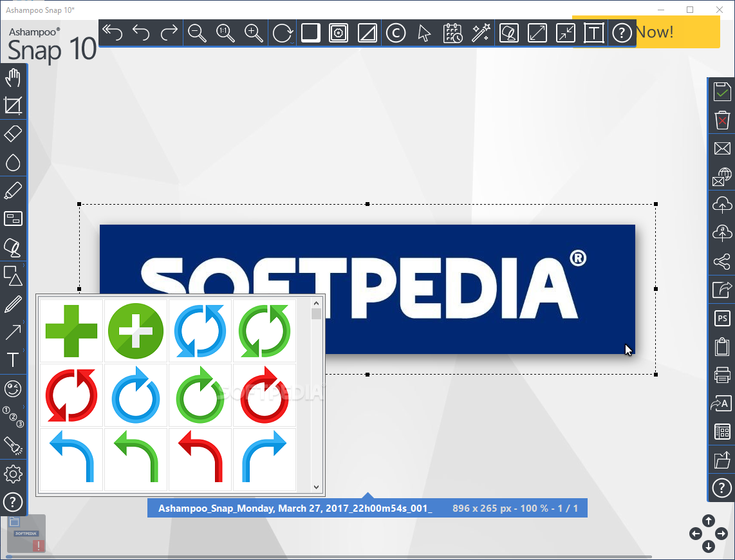The image size is (735, 560).
Task: Select the fill bucket tool in left sidebar
Action: tap(13, 247)
